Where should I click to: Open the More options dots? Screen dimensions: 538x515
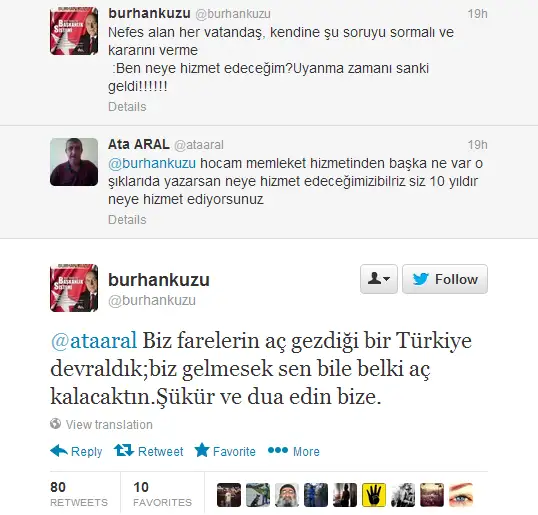point(278,450)
